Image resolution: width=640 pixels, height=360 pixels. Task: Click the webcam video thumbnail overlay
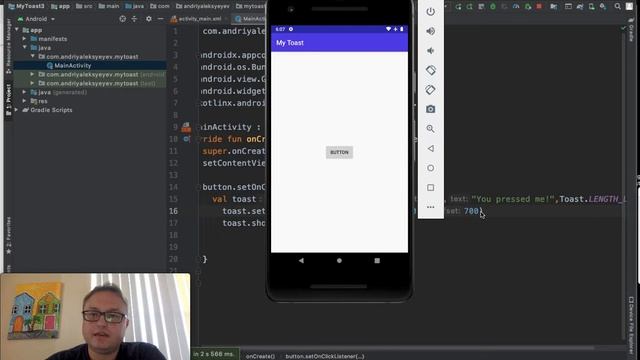click(95, 317)
